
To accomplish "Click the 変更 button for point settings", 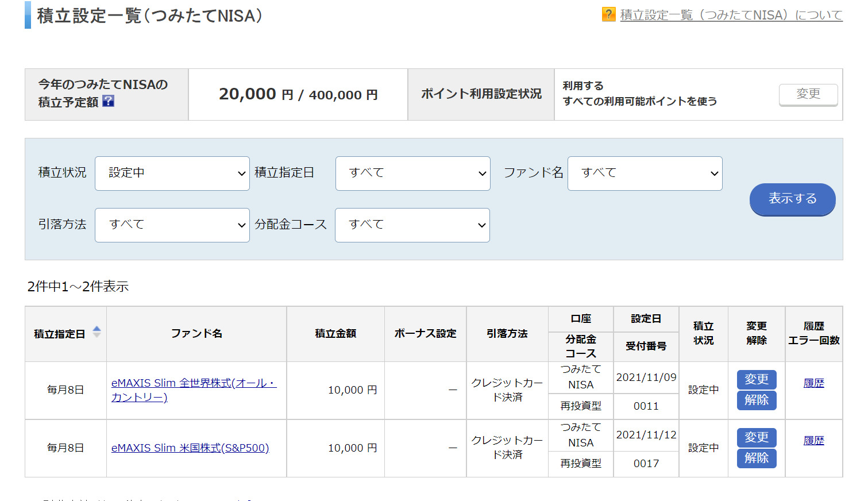I will 808,94.
